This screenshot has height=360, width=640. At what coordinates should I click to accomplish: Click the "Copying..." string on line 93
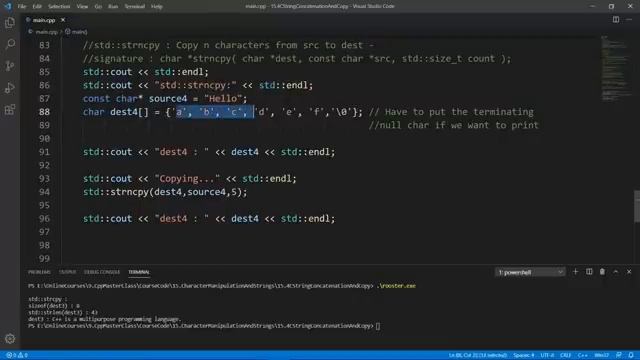pyautogui.click(x=187, y=178)
